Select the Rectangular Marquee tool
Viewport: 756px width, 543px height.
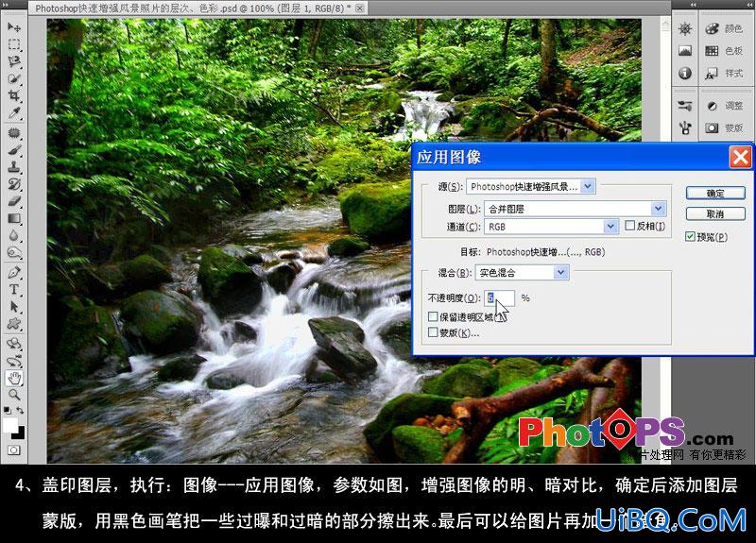click(x=13, y=44)
